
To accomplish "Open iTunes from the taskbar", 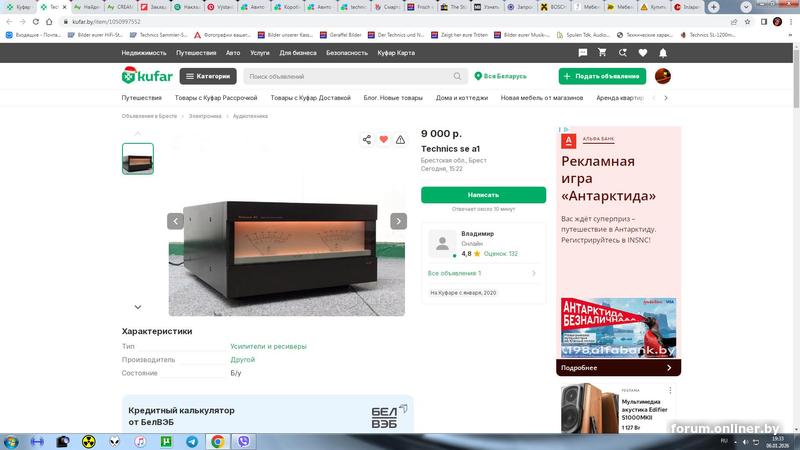I will click(140, 441).
